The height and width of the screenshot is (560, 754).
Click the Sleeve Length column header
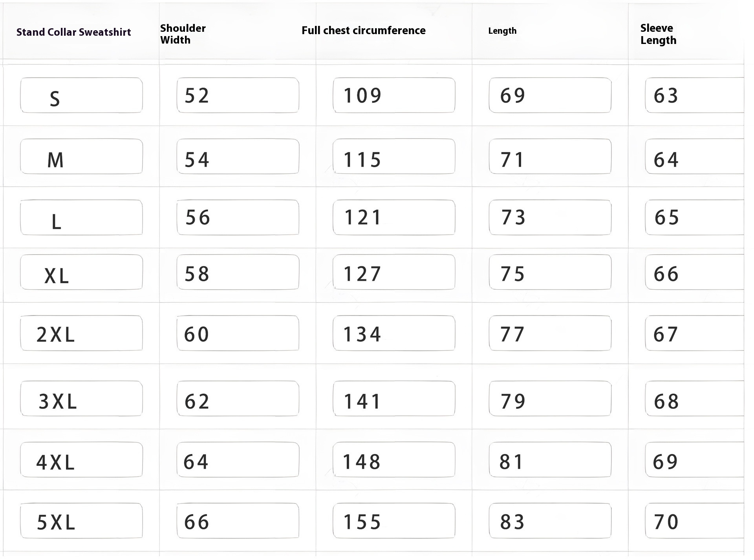pyautogui.click(x=658, y=34)
